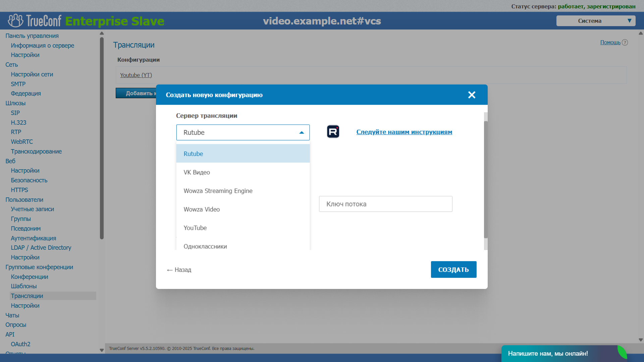
Task: Click the help question mark icon
Action: [625, 43]
